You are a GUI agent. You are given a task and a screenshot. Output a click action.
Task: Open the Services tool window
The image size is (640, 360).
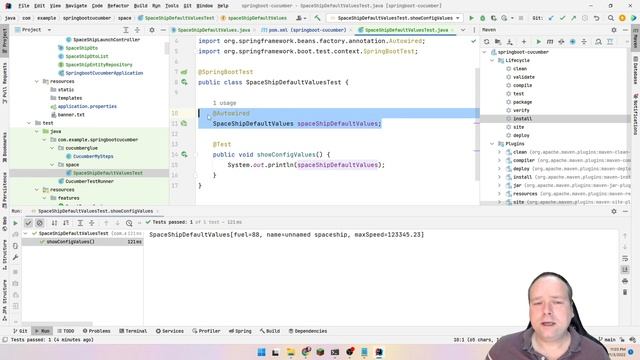[169, 331]
